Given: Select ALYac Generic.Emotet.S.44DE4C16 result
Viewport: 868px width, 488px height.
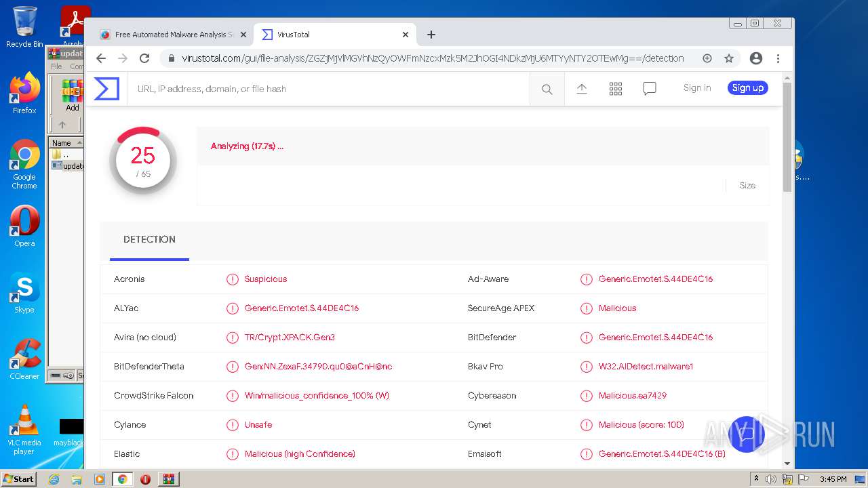Looking at the screenshot, I should pyautogui.click(x=302, y=308).
